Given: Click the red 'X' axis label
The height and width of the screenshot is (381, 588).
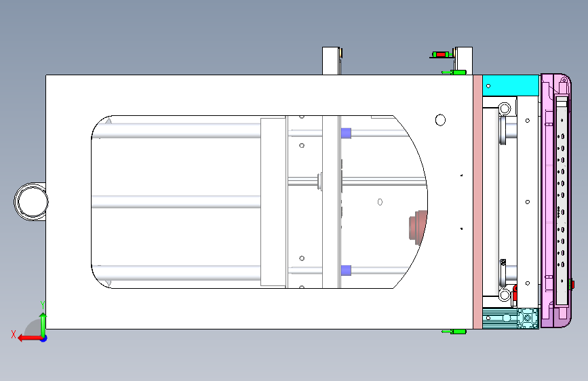Looking at the screenshot, I should click(x=14, y=334).
